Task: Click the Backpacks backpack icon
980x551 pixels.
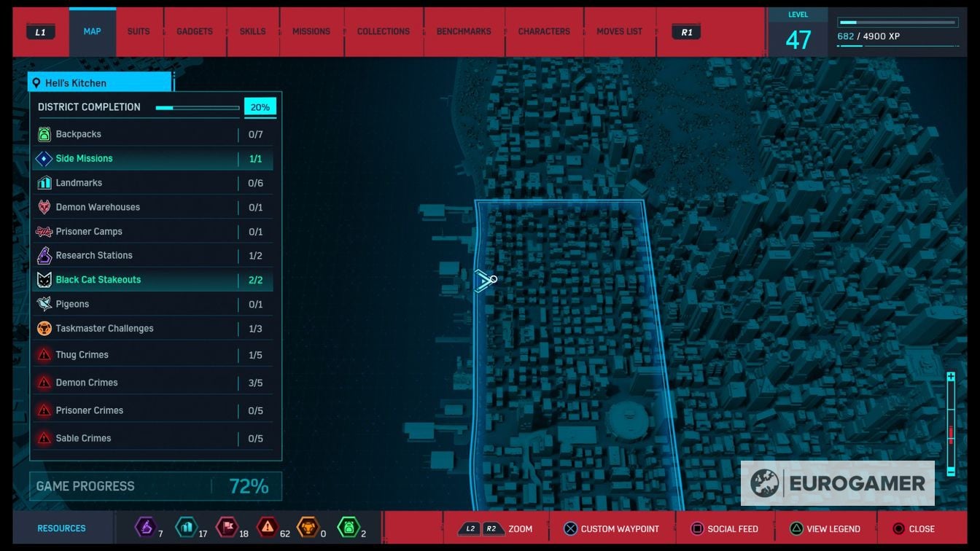Action: [x=44, y=134]
